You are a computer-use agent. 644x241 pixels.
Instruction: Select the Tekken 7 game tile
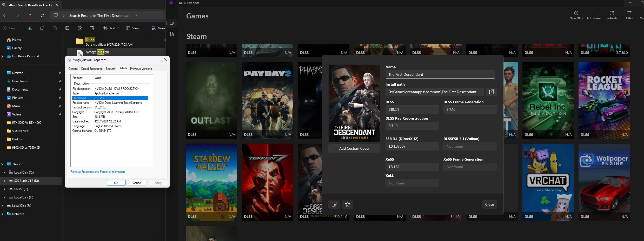[x=268, y=182]
